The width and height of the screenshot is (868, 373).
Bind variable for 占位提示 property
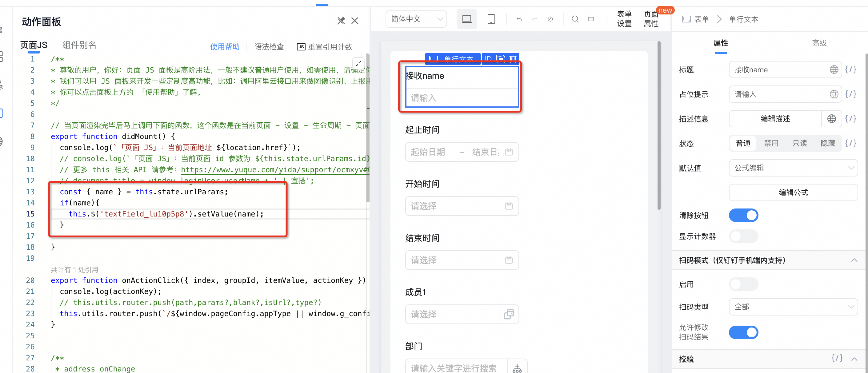point(851,94)
